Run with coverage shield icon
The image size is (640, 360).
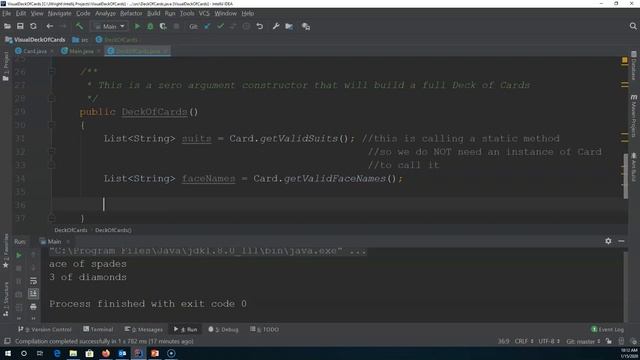click(163, 27)
